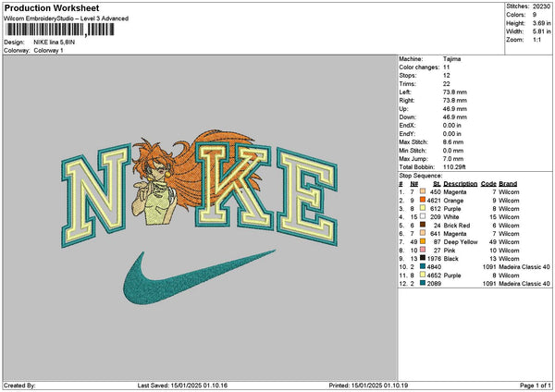Click the Deep Yellow swatch in stop 7
Screen dimensions: 555x392
(x=423, y=241)
